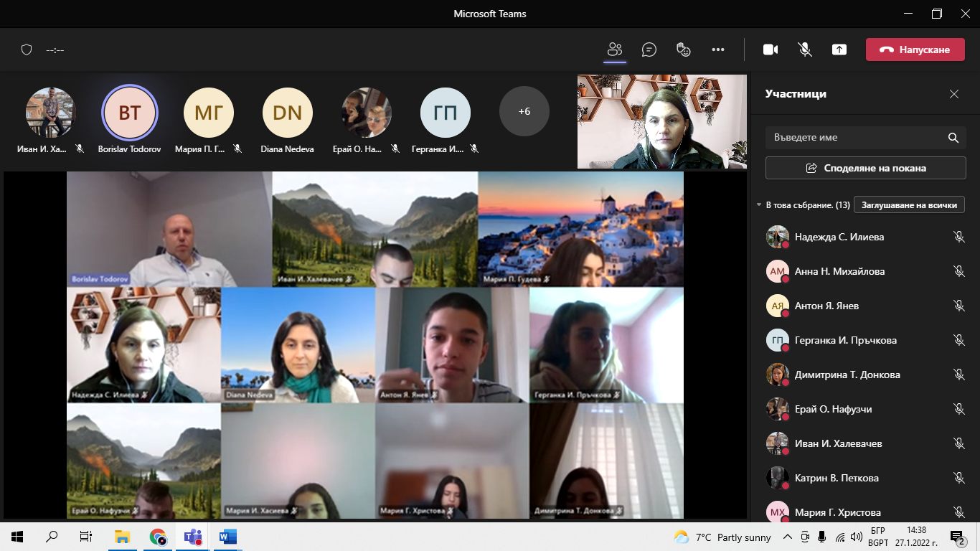Toggle the camera on or off

(771, 50)
